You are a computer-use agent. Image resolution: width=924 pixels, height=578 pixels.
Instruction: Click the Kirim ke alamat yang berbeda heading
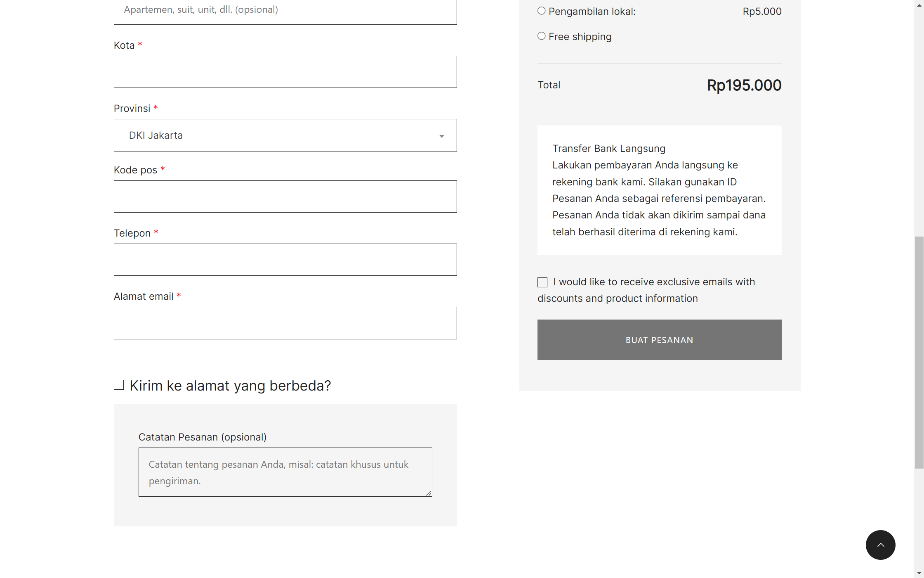tap(230, 386)
